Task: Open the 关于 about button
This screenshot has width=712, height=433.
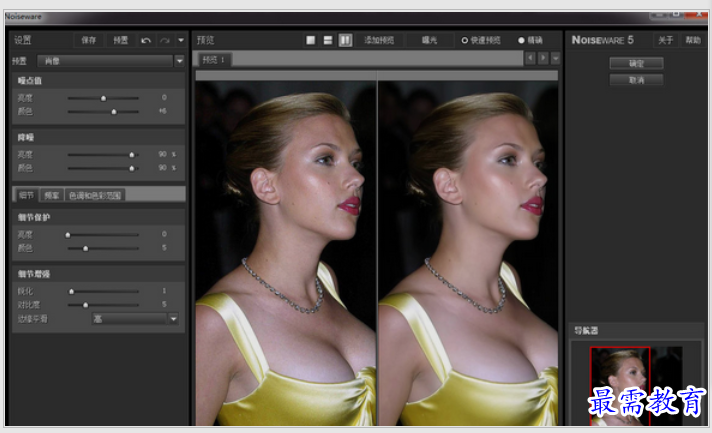Action: 665,40
